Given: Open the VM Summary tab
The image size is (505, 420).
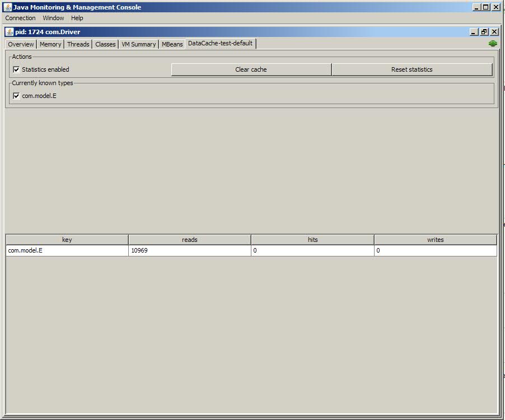Looking at the screenshot, I should click(x=138, y=44).
